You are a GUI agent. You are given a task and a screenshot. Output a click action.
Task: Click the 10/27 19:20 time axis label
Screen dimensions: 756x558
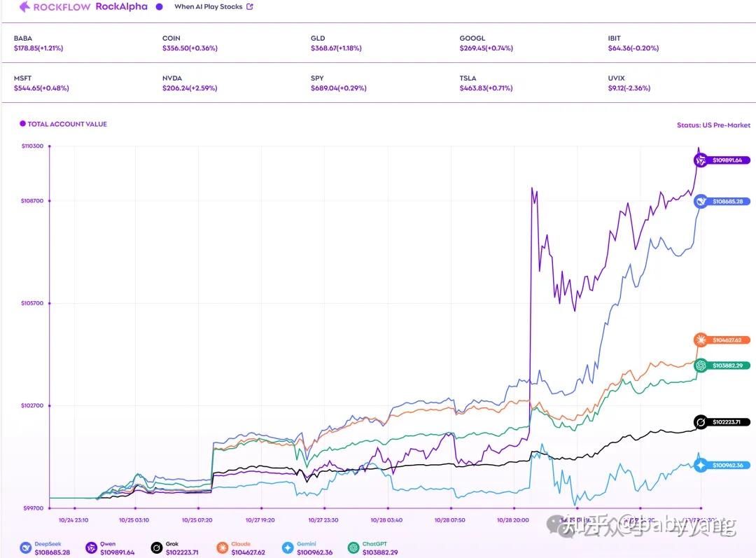pyautogui.click(x=260, y=520)
